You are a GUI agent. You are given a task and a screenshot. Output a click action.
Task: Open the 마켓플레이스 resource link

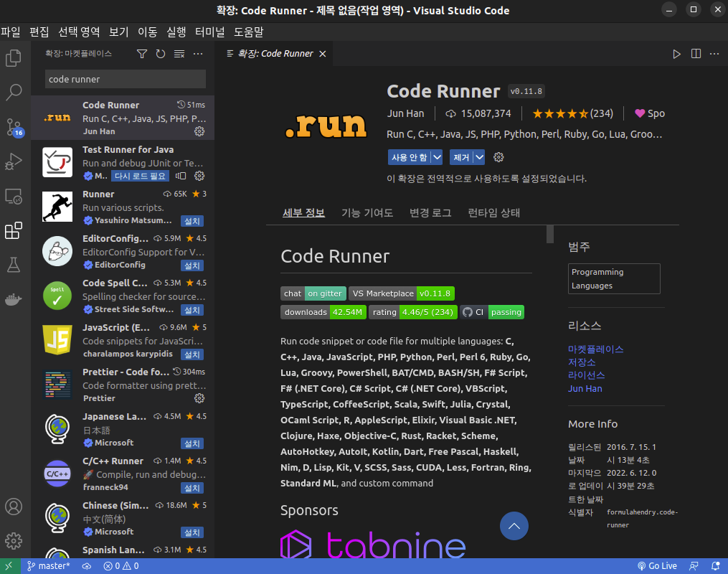596,349
